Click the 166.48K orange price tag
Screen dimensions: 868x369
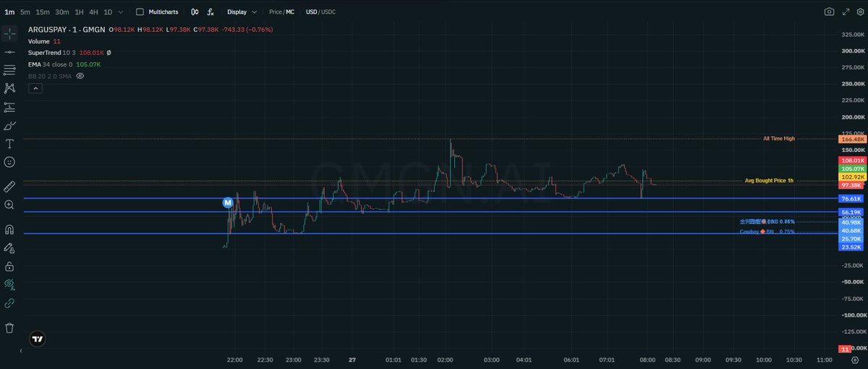851,139
